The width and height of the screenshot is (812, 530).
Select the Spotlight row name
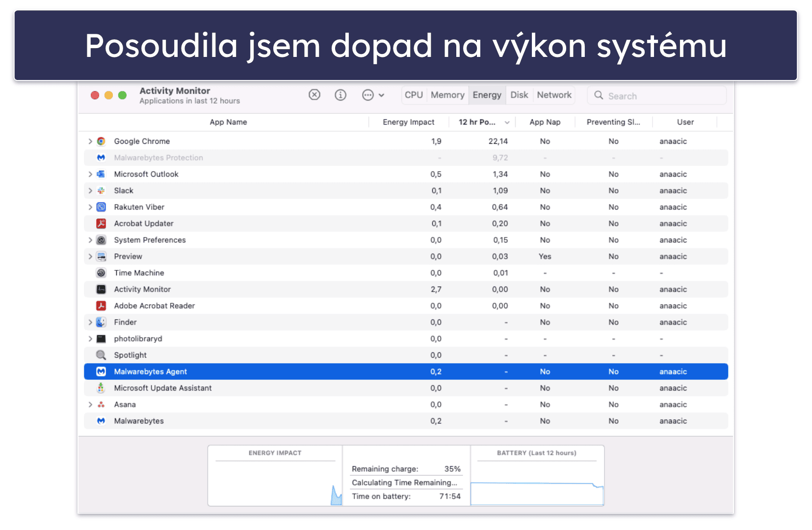point(130,355)
